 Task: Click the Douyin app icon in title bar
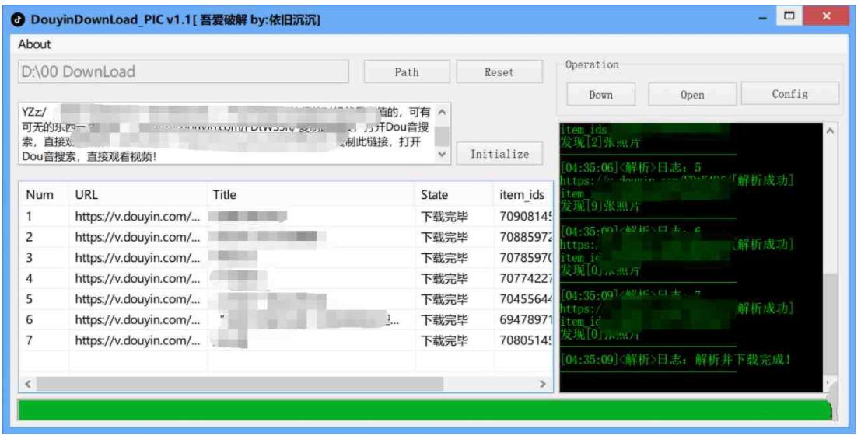(x=19, y=20)
